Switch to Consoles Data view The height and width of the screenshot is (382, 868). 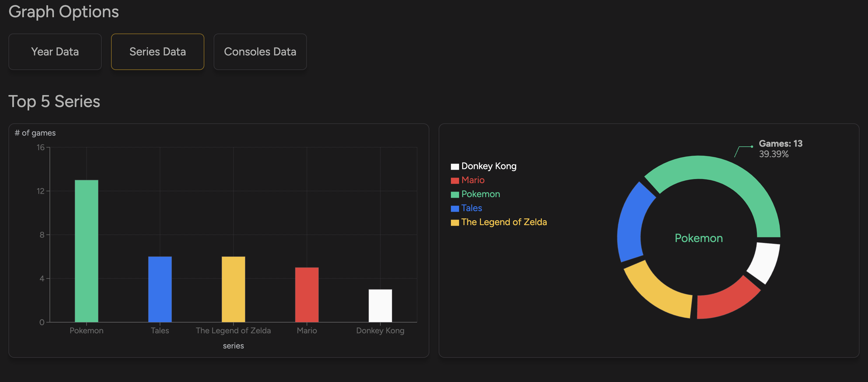(x=260, y=52)
